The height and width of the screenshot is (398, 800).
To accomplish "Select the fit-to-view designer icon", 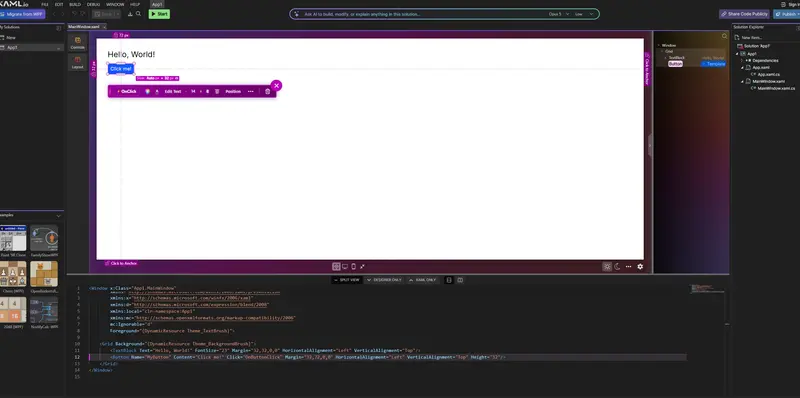I will (336, 266).
